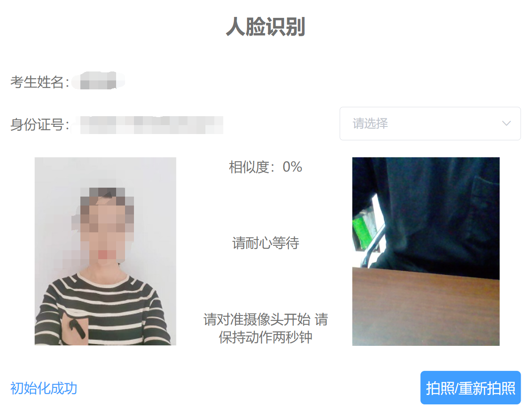
Task: Select the blurred candidate name value
Action: (x=98, y=80)
